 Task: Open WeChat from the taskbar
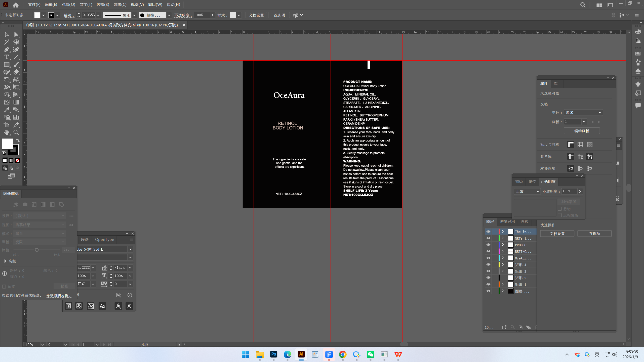[370, 354]
